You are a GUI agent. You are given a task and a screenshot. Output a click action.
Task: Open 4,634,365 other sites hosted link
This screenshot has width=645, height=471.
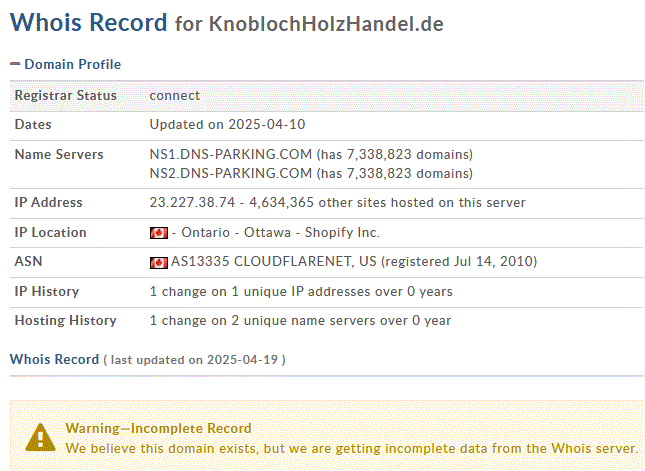point(387,202)
